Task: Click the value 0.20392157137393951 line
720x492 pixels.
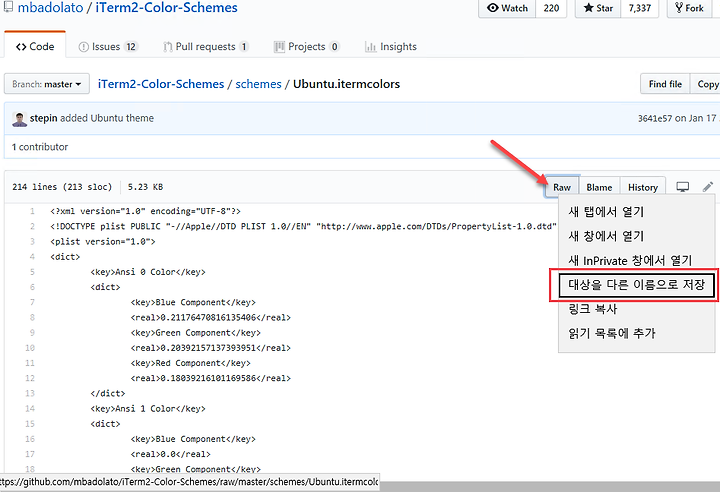Action: 211,348
